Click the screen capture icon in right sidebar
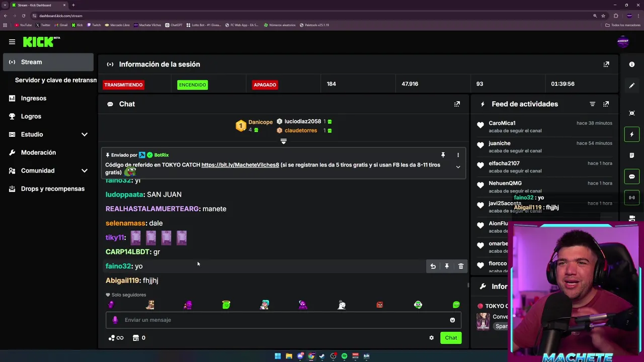The width and height of the screenshot is (644, 362). (632, 113)
